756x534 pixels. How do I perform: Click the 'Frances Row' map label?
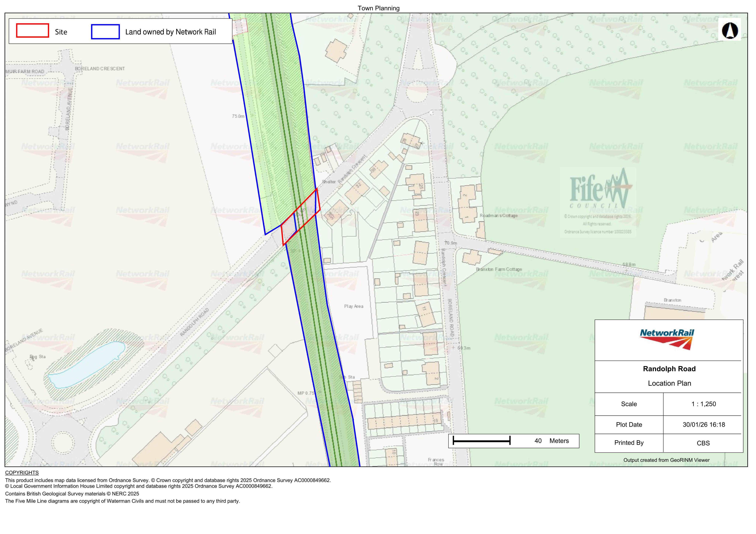pyautogui.click(x=436, y=462)
